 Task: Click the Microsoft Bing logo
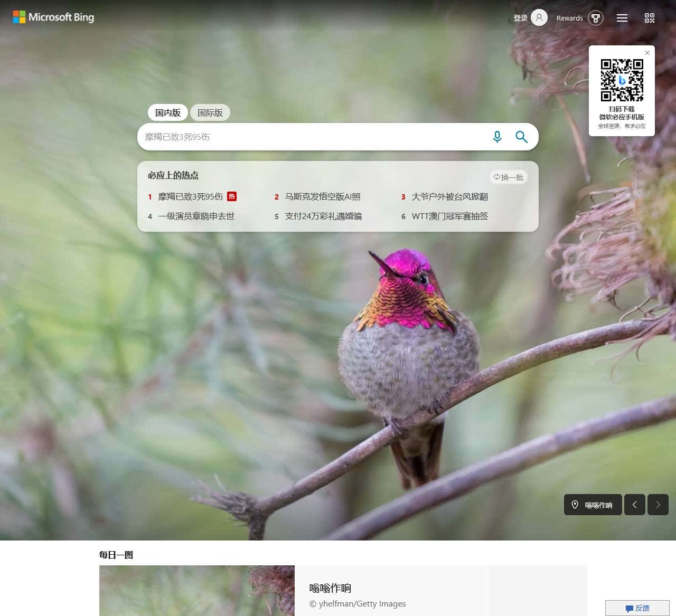53,17
